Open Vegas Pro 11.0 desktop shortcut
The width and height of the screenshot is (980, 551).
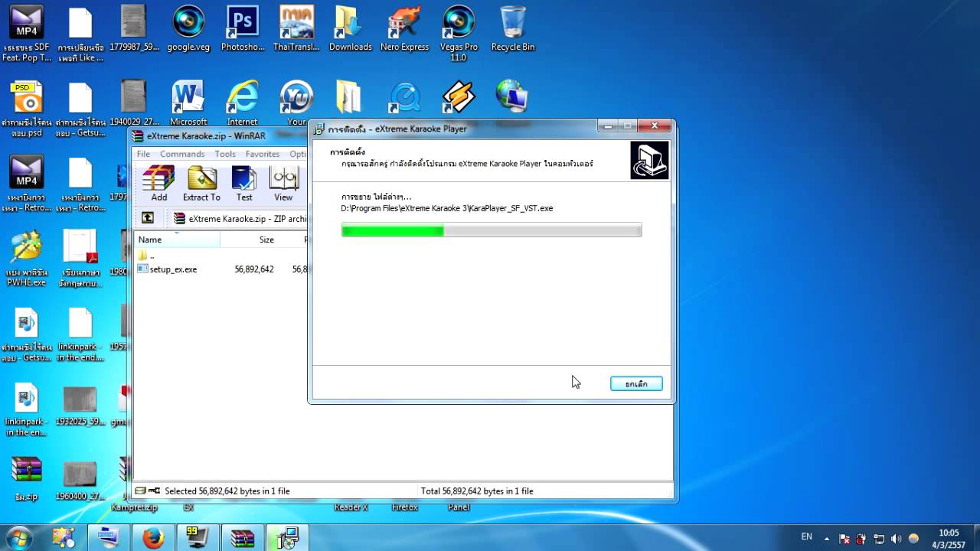(x=459, y=34)
